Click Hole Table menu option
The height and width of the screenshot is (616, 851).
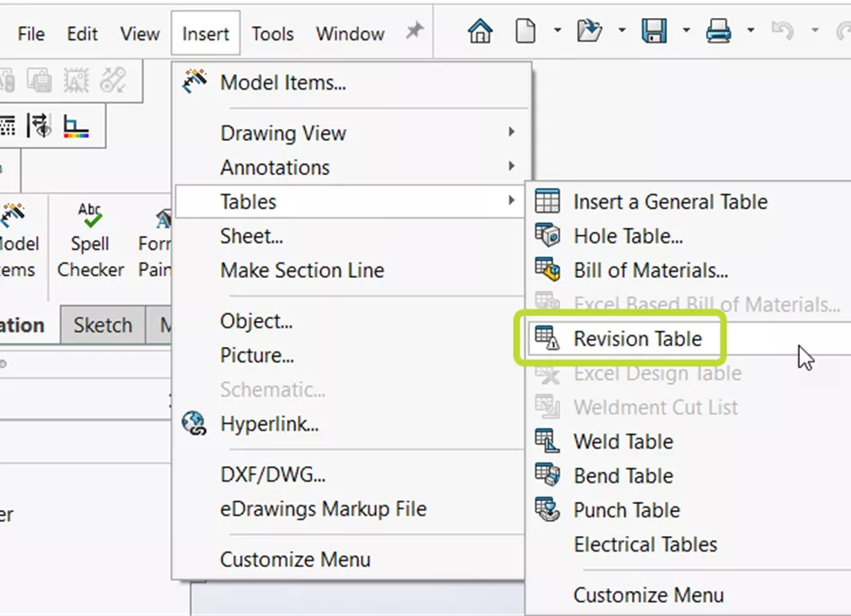628,236
